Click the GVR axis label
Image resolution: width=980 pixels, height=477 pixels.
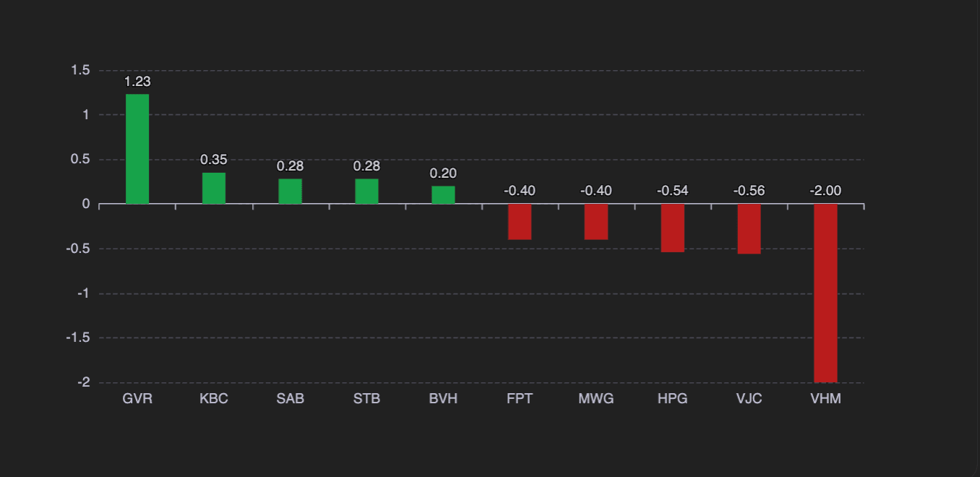137,399
